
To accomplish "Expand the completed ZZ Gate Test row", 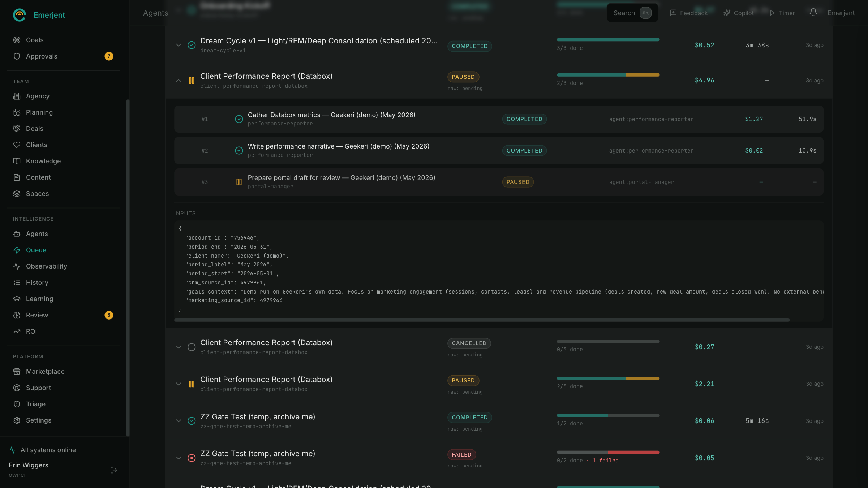I will pos(179,421).
